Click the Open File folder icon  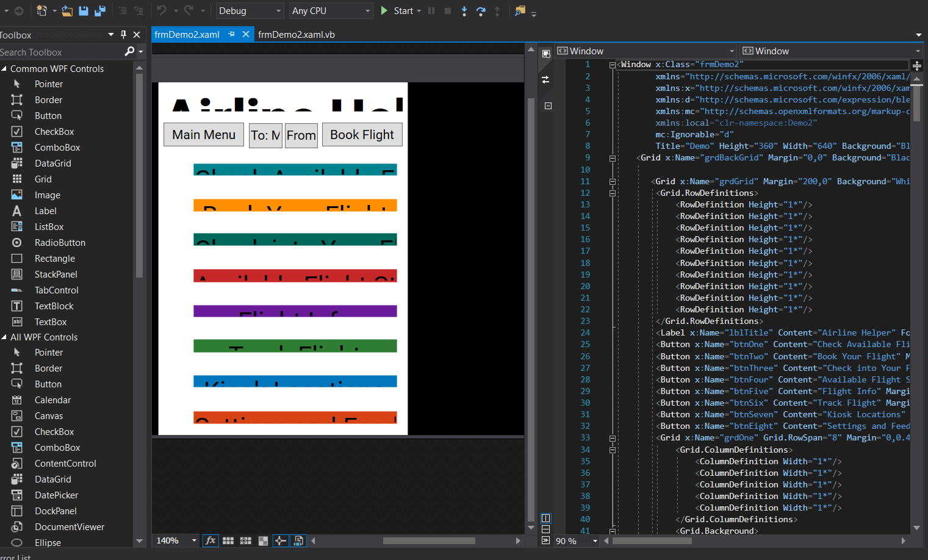click(67, 11)
